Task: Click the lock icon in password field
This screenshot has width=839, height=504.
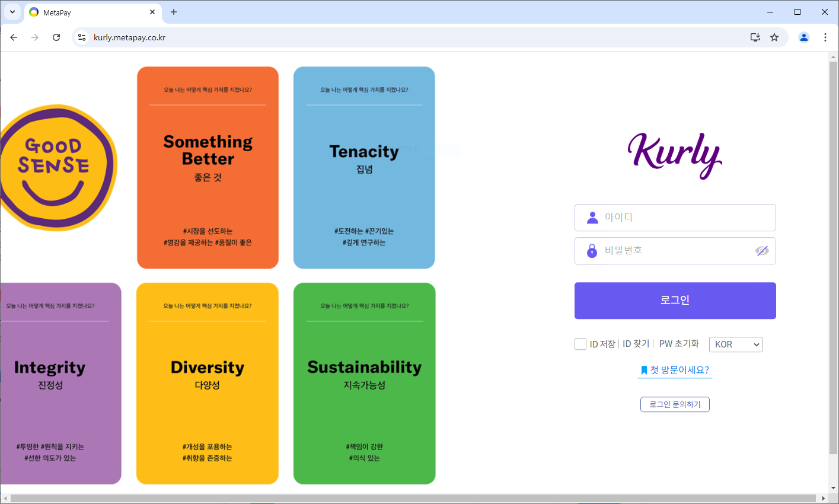Action: [x=592, y=251]
